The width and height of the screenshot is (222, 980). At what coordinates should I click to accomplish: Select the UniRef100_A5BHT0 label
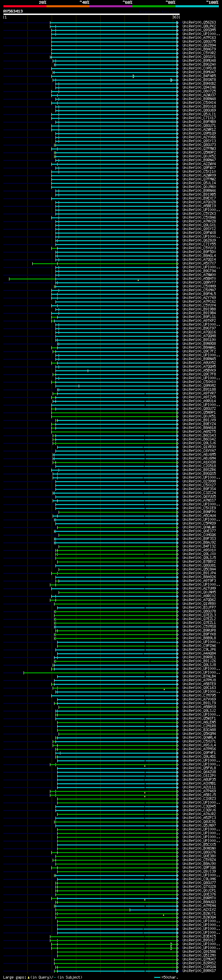tap(199, 278)
